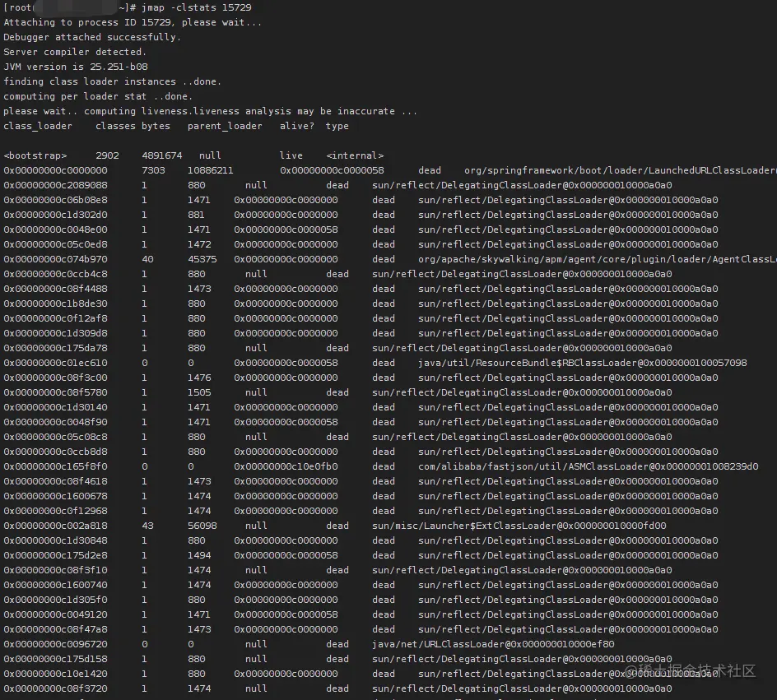Select loader address 0x00000000c1600678
Viewport: 777px width, 700px height.
click(55, 497)
